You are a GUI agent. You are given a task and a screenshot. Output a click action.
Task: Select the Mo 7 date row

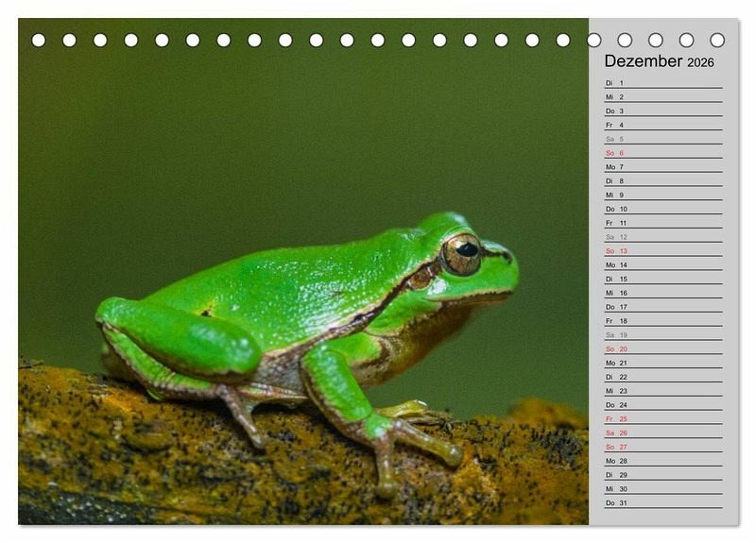point(662,167)
